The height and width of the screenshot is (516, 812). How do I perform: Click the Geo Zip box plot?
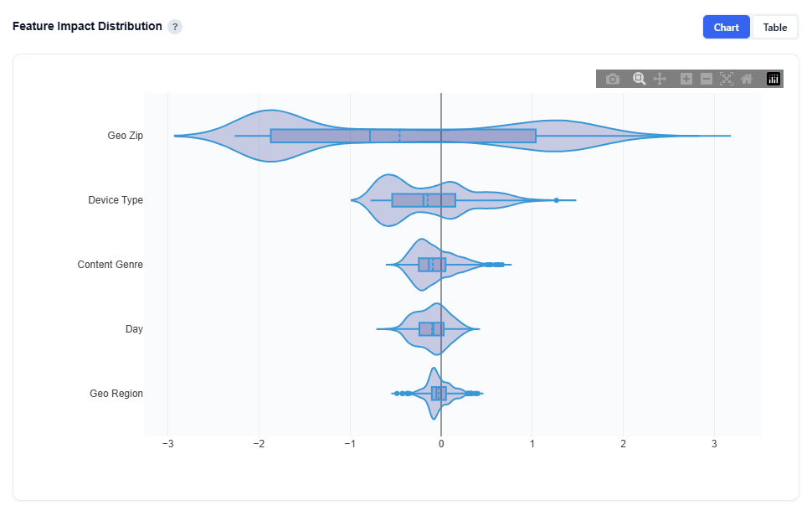click(402, 136)
